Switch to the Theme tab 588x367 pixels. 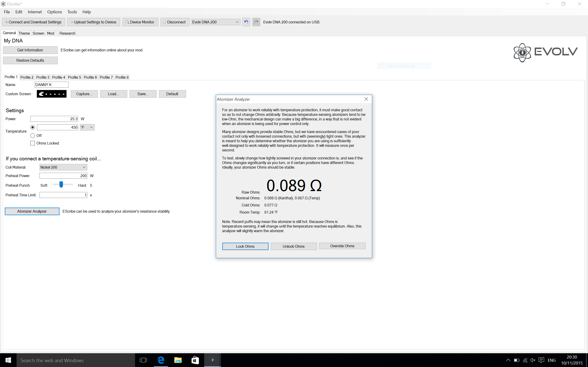pyautogui.click(x=24, y=33)
